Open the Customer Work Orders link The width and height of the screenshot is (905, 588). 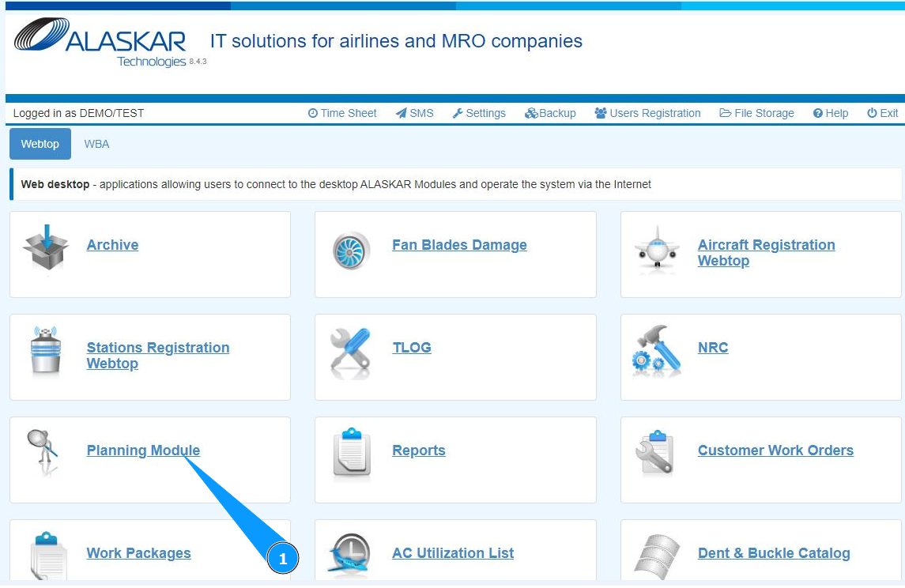(x=775, y=450)
